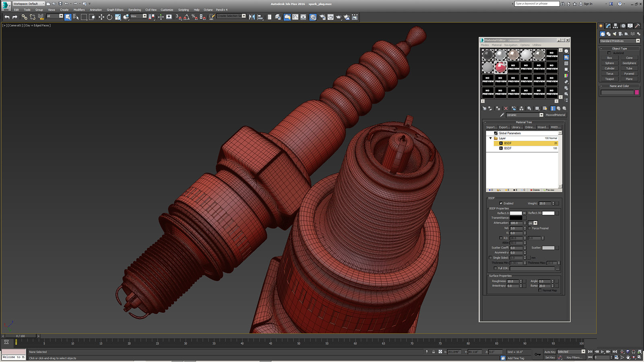Open the Rendering menu
The image size is (644, 362).
click(134, 10)
